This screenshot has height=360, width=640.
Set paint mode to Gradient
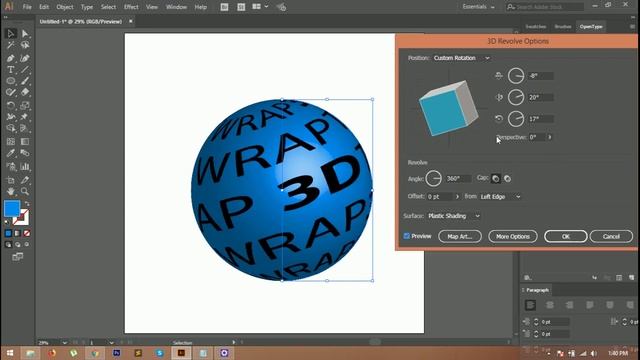click(x=17, y=233)
